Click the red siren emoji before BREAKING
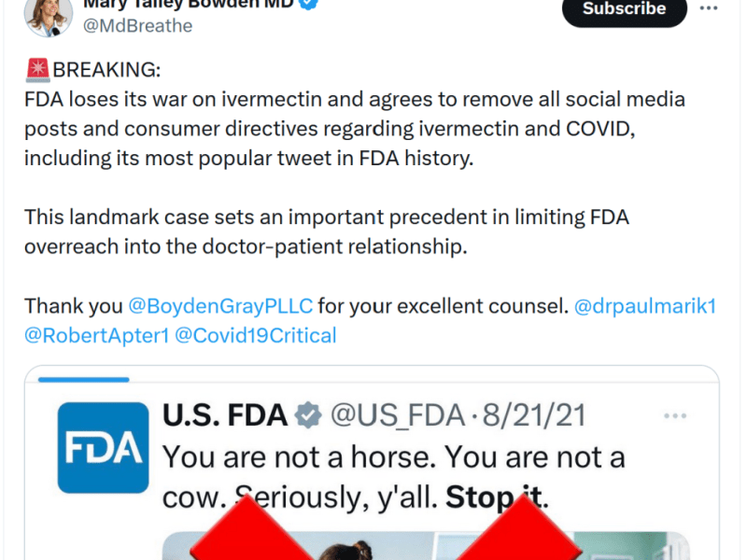 click(x=38, y=71)
